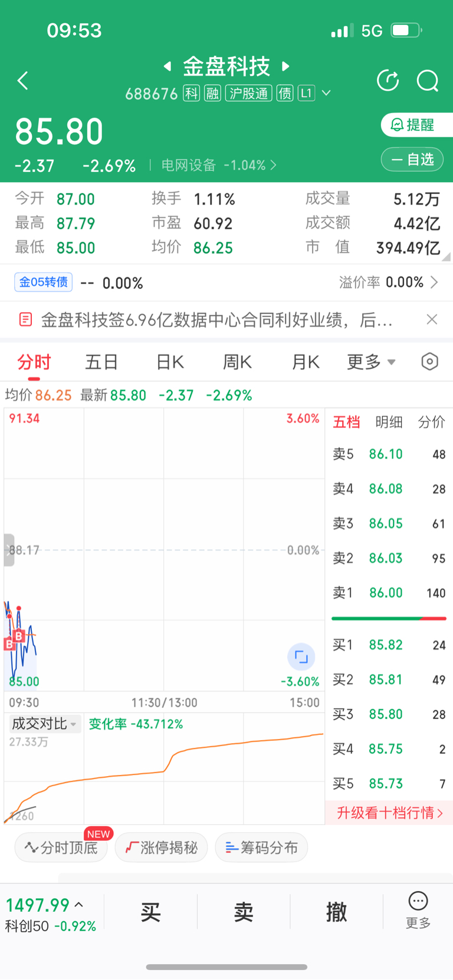The image size is (453, 980).
Task: Switch order book to 分价 tab
Action: coord(431,422)
